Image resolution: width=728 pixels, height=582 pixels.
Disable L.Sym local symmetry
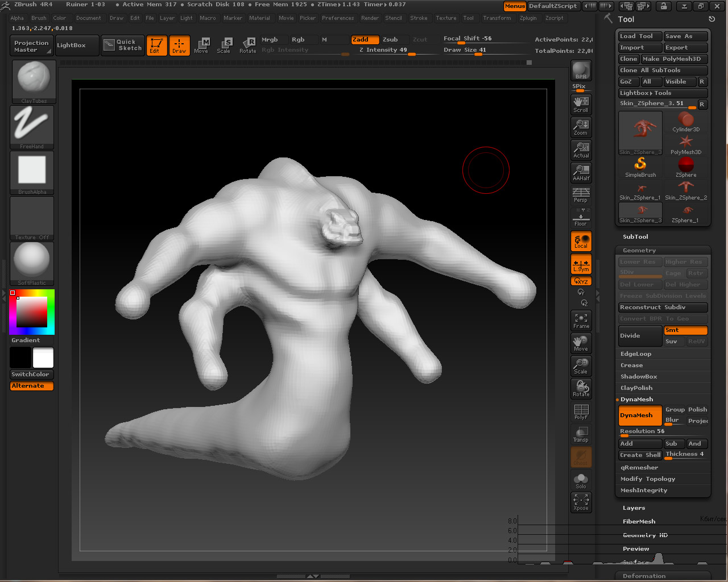click(x=581, y=264)
